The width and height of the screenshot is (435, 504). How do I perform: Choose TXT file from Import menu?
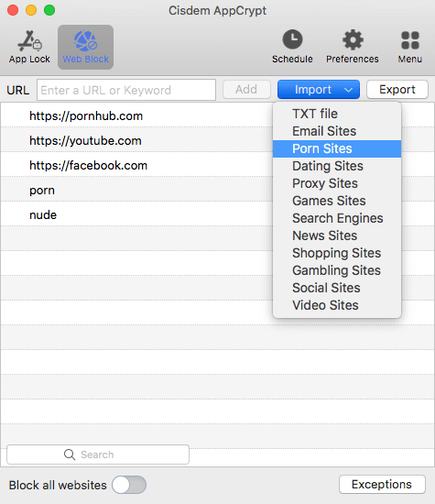tap(337, 114)
